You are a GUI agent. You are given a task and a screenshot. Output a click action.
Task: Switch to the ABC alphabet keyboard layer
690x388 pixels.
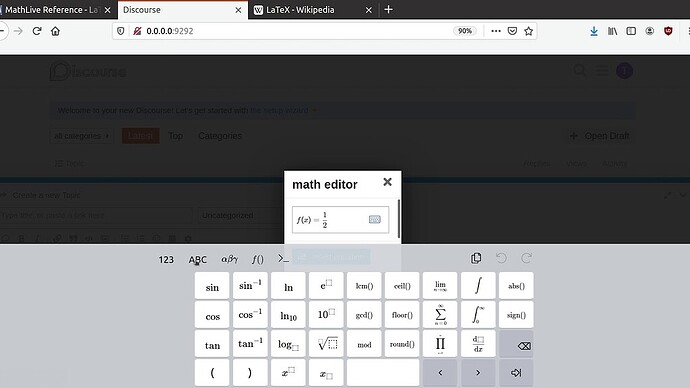[198, 260]
